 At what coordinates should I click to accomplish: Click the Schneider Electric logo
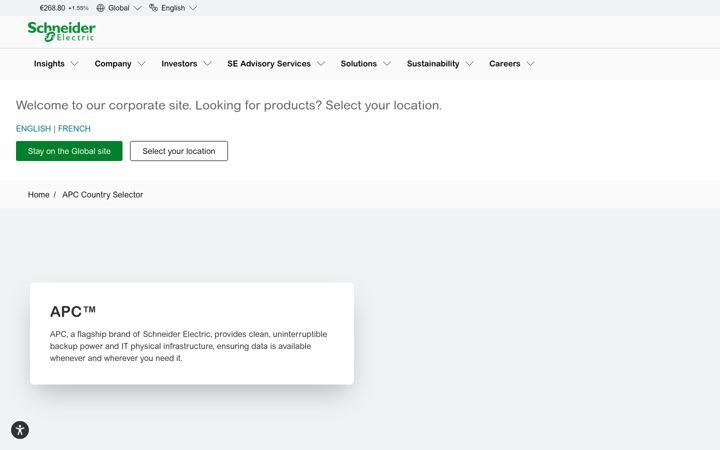[x=62, y=32]
